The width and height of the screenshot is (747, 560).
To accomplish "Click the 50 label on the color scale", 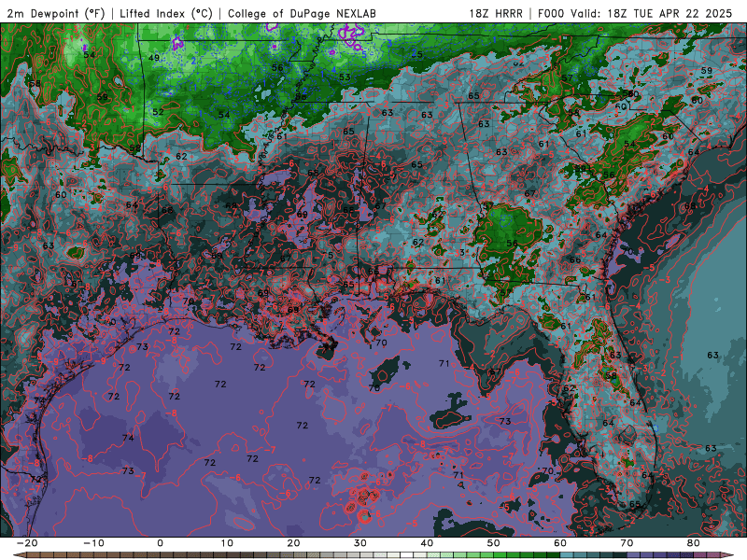I will coord(494,543).
